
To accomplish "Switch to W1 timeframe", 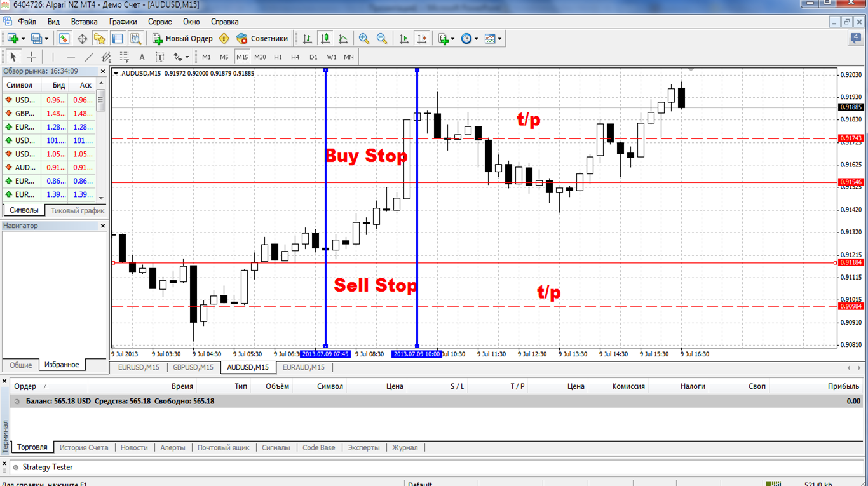I will click(332, 57).
